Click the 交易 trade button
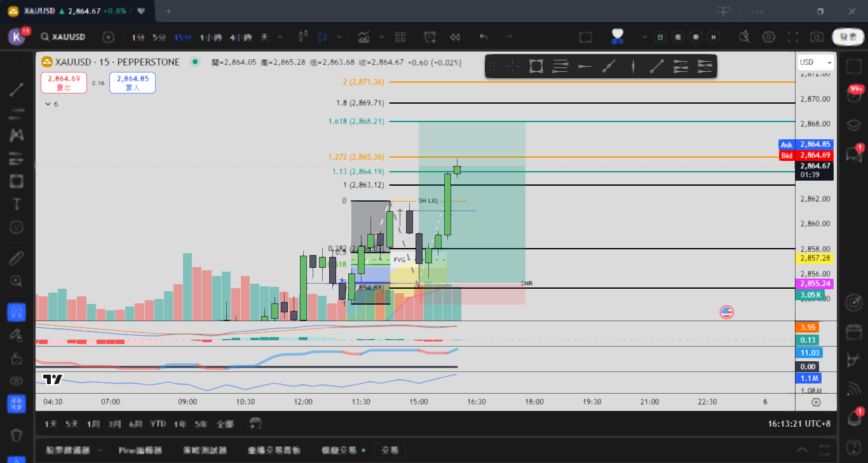 click(x=390, y=450)
